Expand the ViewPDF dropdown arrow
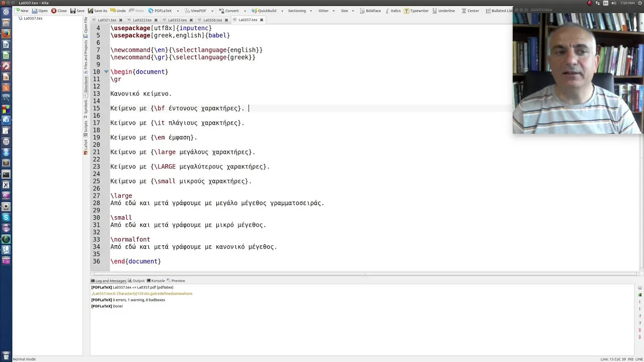Screen dimensions: 644x362 [212, 11]
